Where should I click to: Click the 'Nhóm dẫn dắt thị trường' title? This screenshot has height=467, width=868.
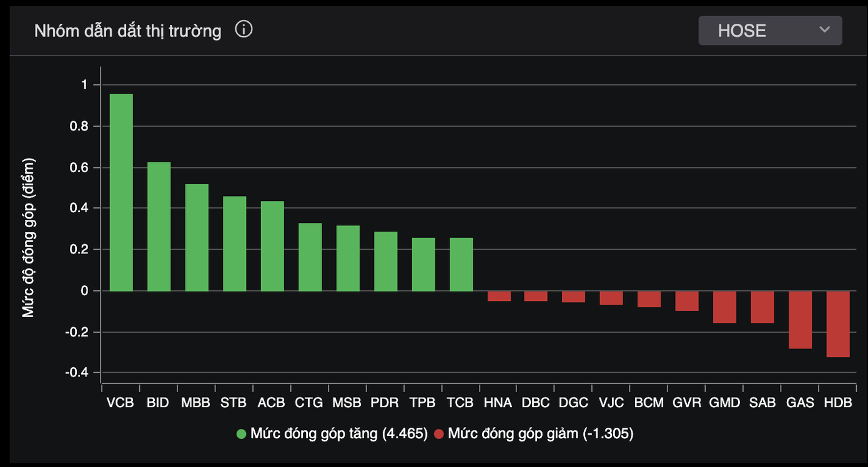coord(127,31)
